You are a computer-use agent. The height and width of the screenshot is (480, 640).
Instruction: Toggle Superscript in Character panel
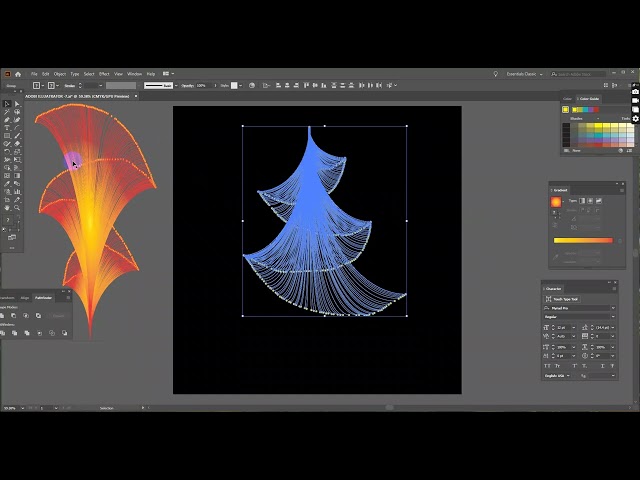(574, 366)
